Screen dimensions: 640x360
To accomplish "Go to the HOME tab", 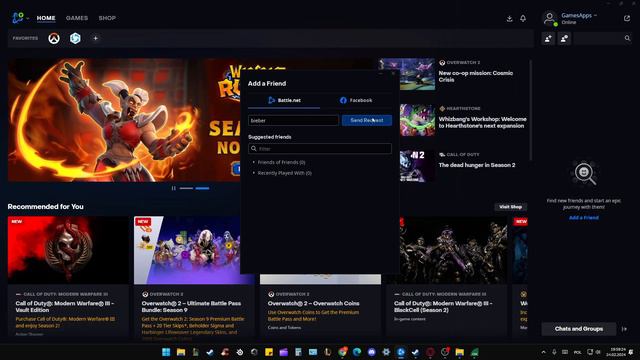I will [46, 18].
